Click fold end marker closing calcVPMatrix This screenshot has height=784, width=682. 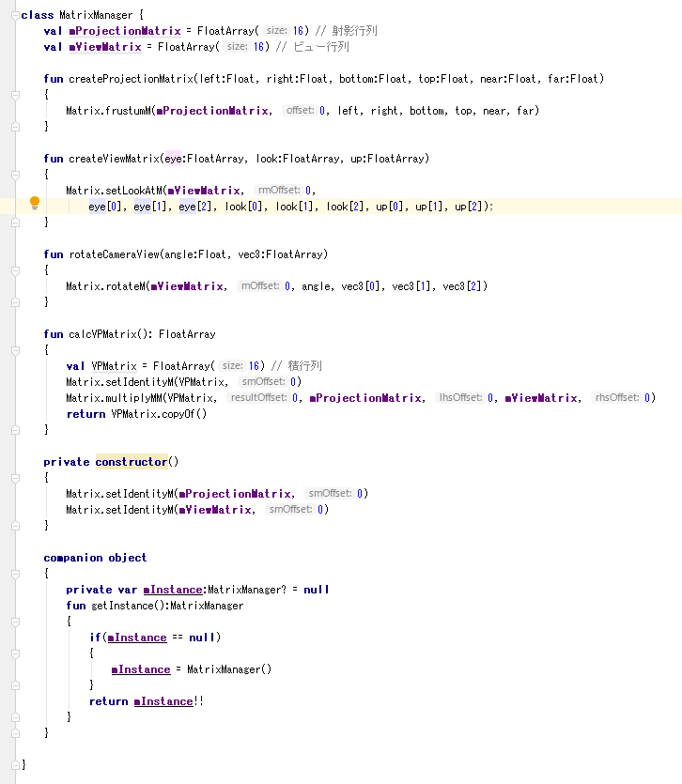(16, 430)
